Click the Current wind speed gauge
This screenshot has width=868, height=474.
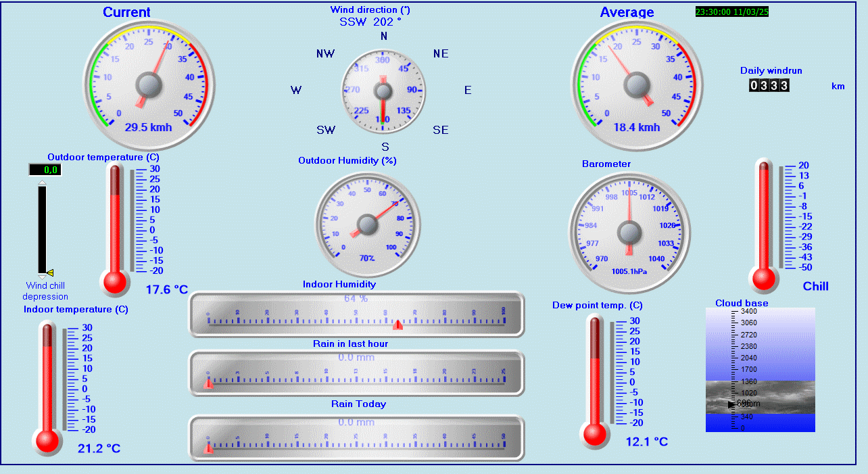[148, 85]
